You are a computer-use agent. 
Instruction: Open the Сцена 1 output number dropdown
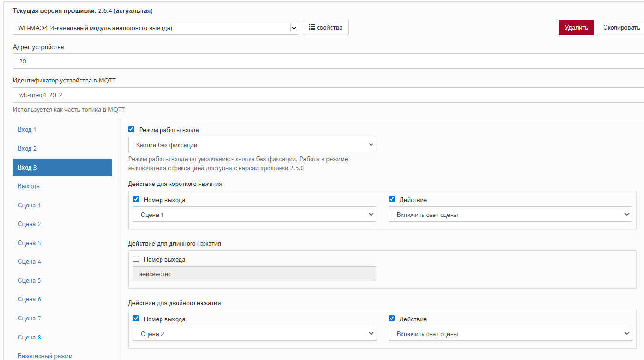tap(254, 215)
